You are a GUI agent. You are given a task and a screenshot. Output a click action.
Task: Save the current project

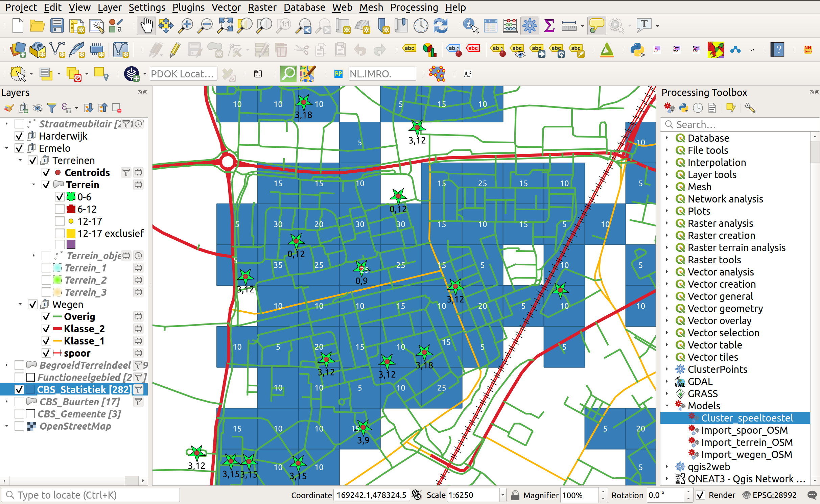(x=57, y=26)
